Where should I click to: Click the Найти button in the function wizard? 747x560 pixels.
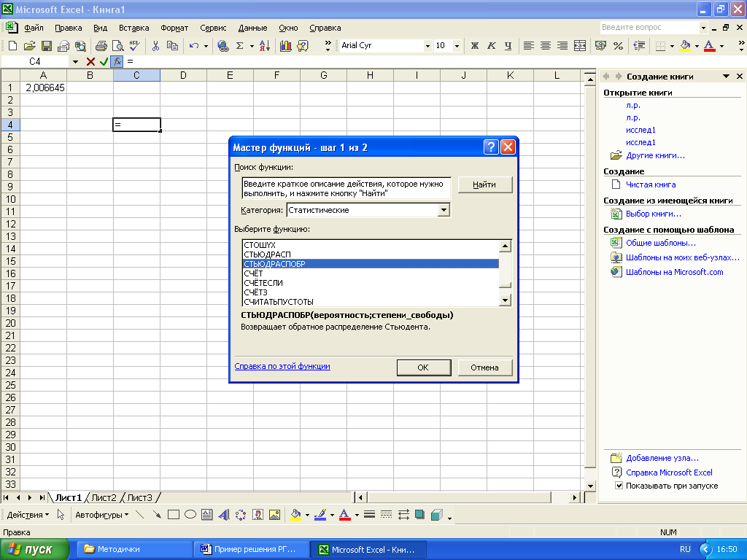point(484,184)
